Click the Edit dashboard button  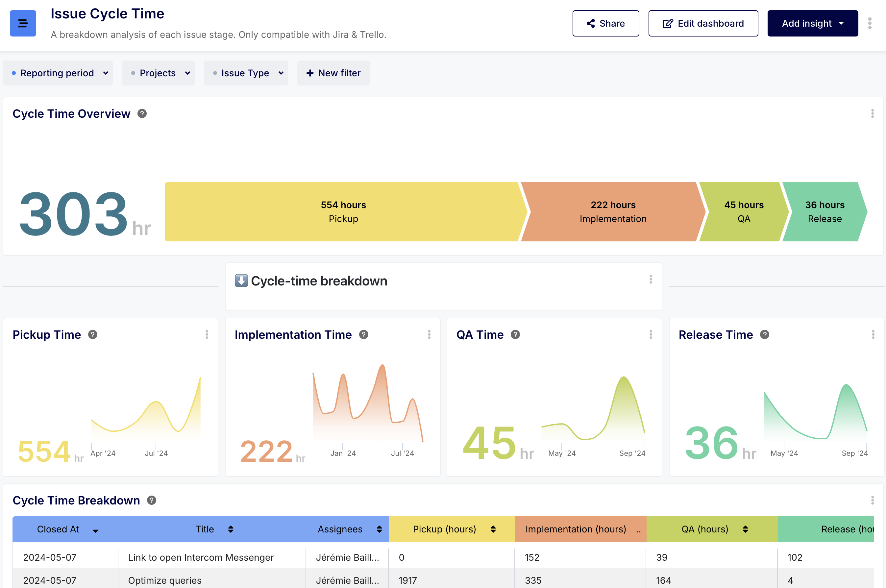pos(703,23)
